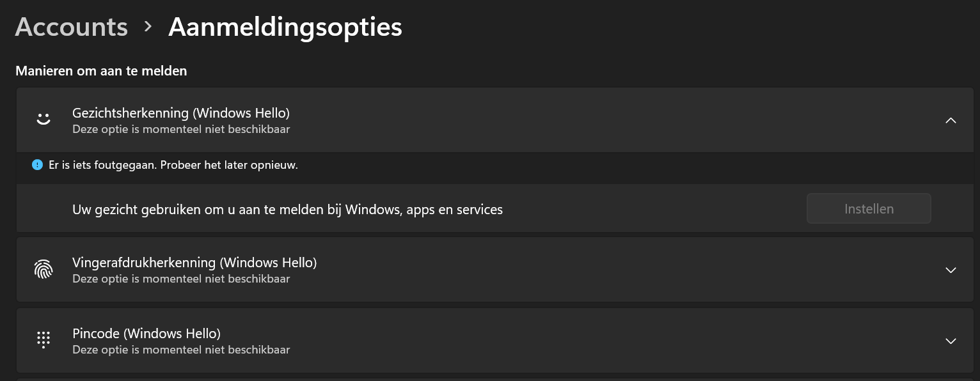The width and height of the screenshot is (980, 381).
Task: Click the breadcrumb arrow after Accounts
Action: [x=148, y=26]
